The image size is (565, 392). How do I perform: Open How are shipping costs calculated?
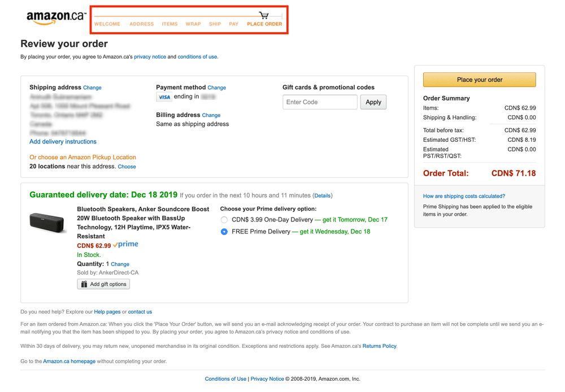(x=464, y=196)
